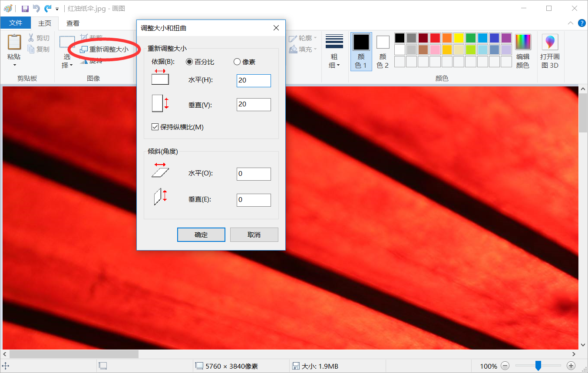588x373 pixels.
Task: Switch to the 查看 ribbon tab
Action: (73, 23)
